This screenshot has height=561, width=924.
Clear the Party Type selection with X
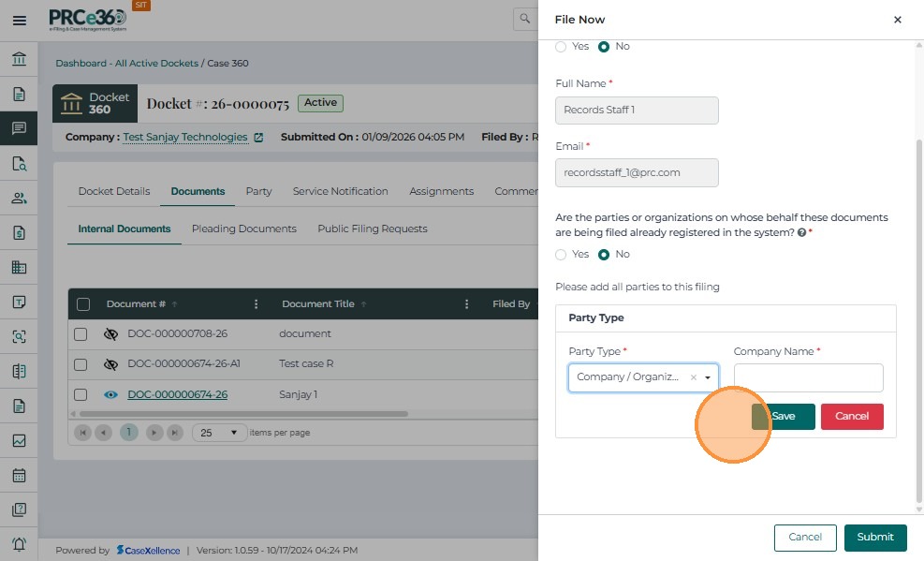[694, 377]
